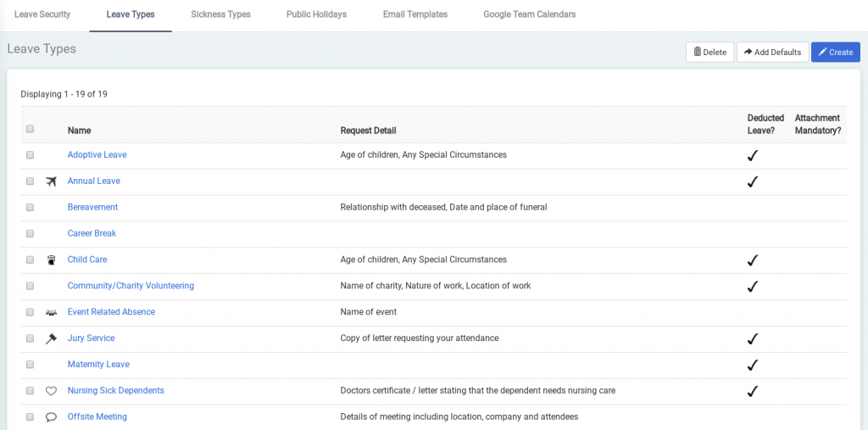Click the Name column header

coord(79,131)
